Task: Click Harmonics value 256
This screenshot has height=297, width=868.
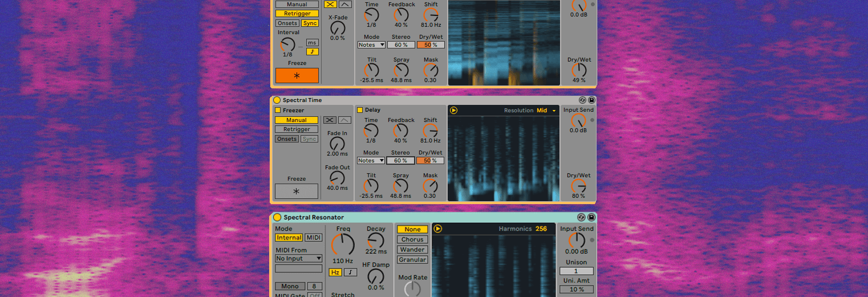Action: [541, 229]
